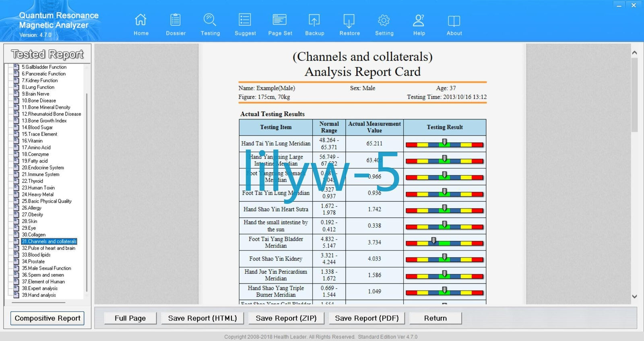The image size is (644, 341).
Task: Click the tested report list vertical scrollbar
Action: [87, 193]
